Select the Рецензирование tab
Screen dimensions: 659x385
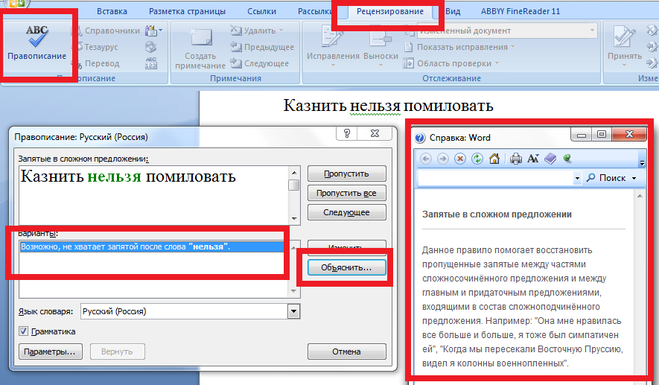[x=390, y=11]
